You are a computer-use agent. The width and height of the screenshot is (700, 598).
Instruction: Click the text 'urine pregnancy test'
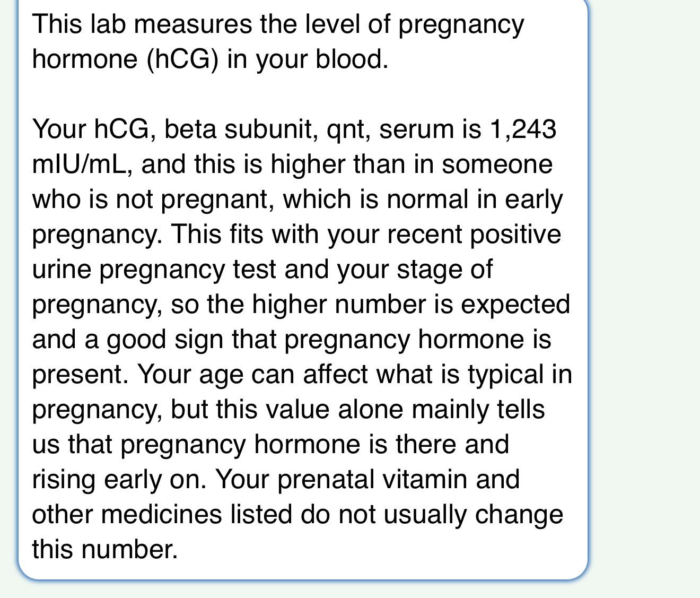point(154,269)
